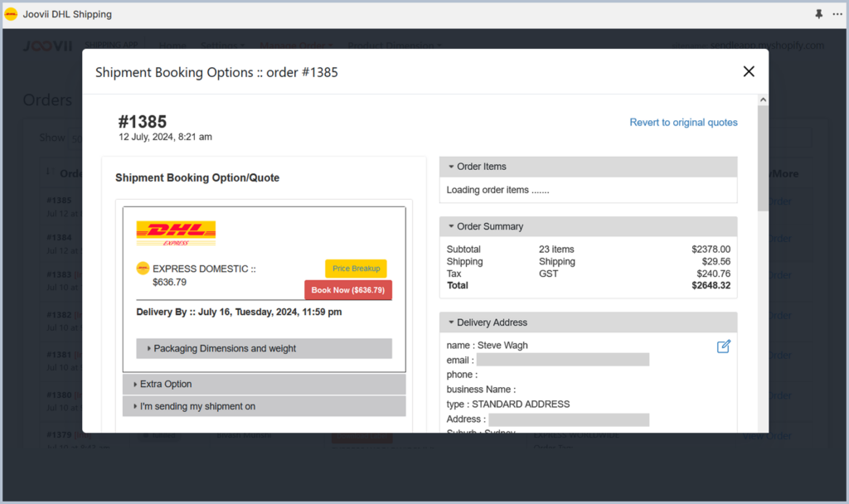Open the three-dot browser menu
The width and height of the screenshot is (849, 504).
click(837, 13)
